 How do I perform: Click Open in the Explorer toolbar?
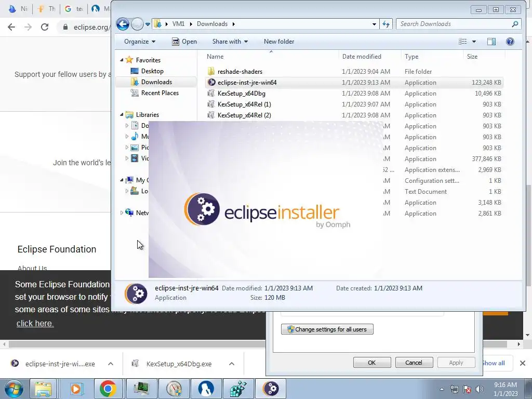pos(184,42)
